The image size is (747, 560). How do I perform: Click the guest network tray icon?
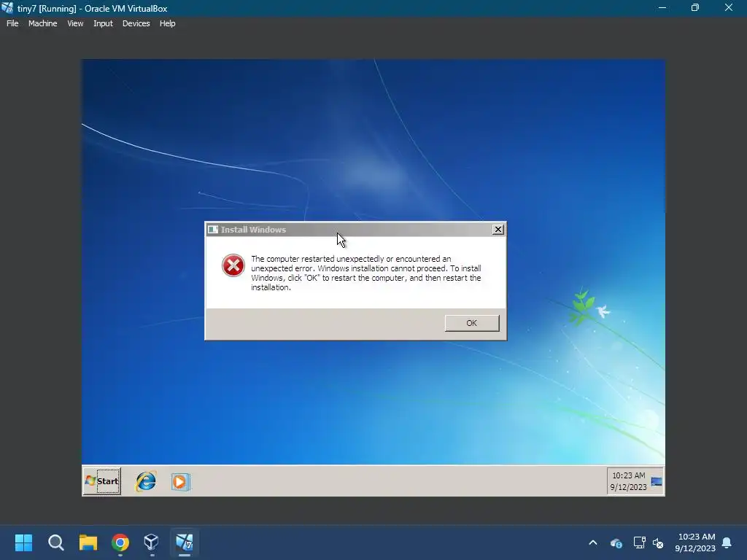[x=657, y=481]
